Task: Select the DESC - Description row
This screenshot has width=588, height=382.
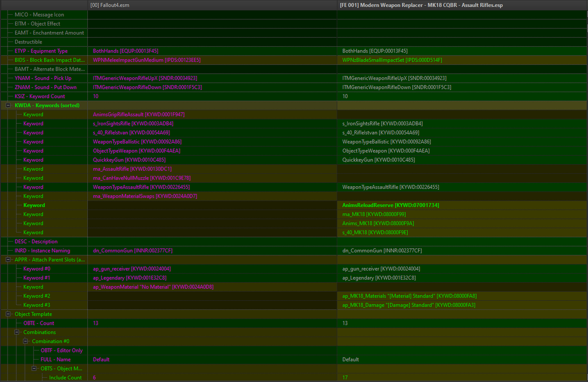Action: (294, 241)
